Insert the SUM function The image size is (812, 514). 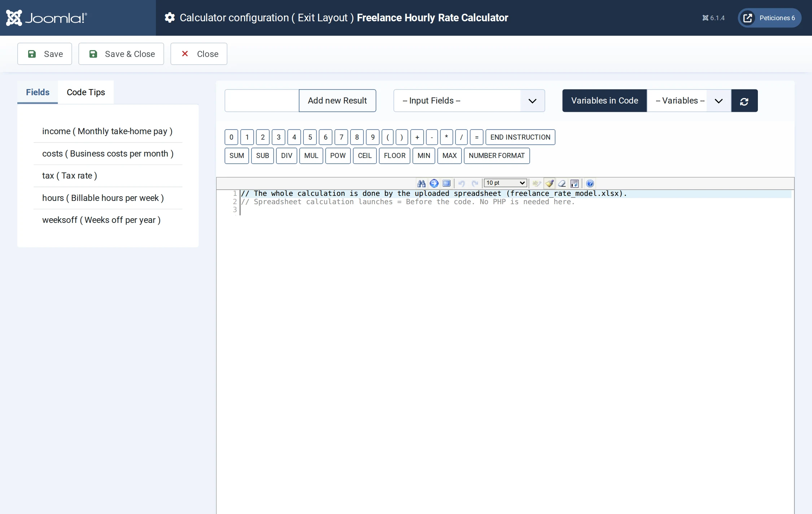click(x=237, y=156)
